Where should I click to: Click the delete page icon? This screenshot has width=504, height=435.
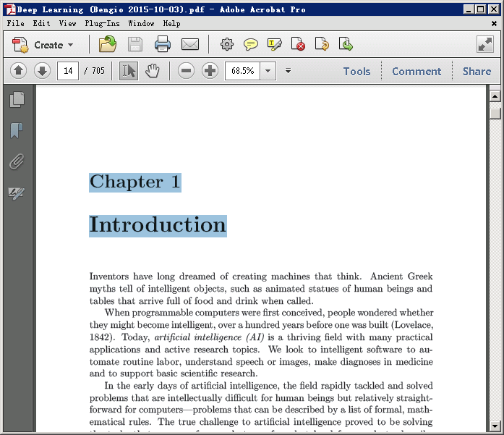coord(298,44)
